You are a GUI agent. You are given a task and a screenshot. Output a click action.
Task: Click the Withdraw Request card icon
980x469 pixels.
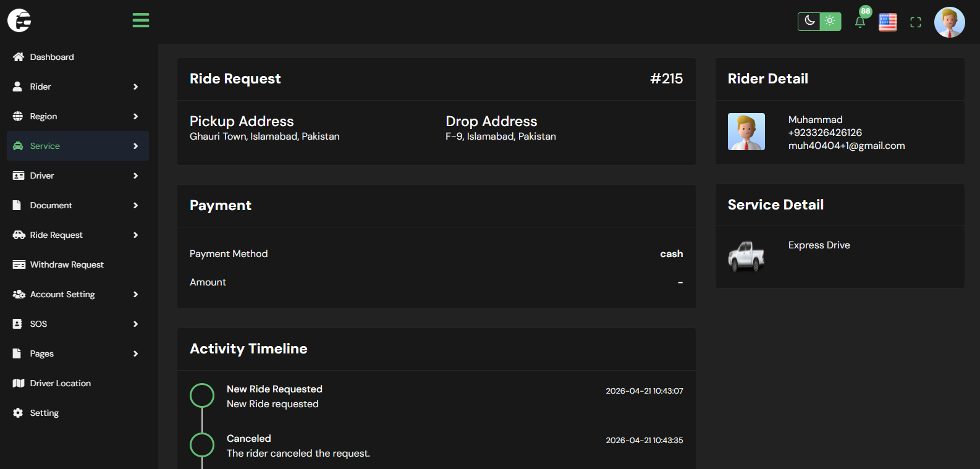tap(19, 264)
